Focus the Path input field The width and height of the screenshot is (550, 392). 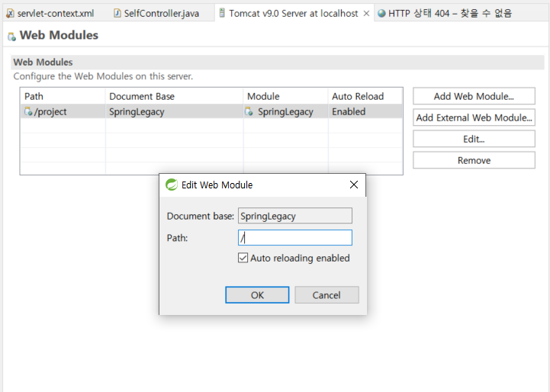(295, 238)
